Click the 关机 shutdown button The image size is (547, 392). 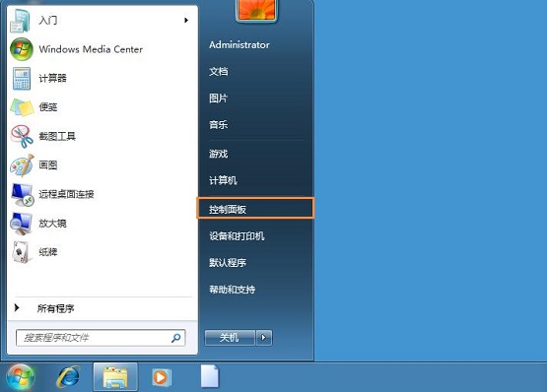click(230, 338)
